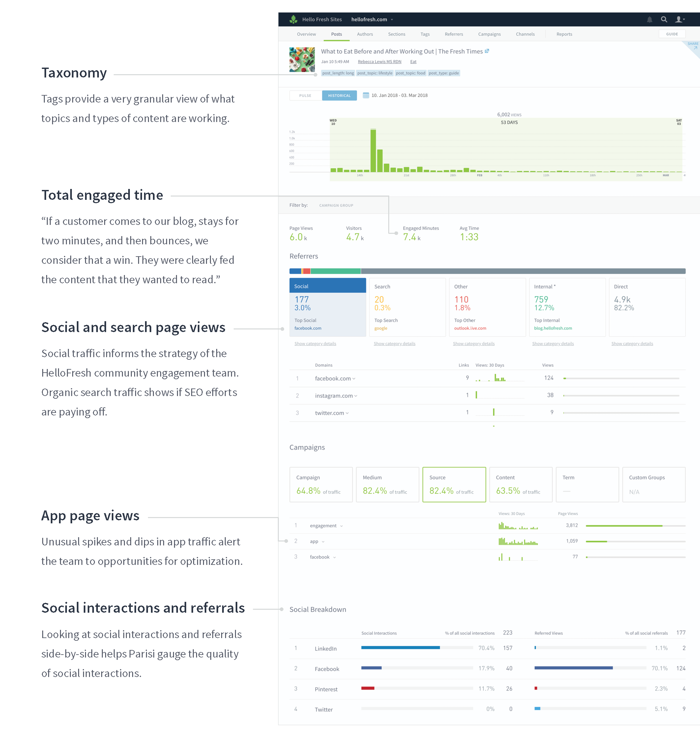This screenshot has height=739, width=700.
Task: Select the Term traffic card
Action: pos(587,485)
